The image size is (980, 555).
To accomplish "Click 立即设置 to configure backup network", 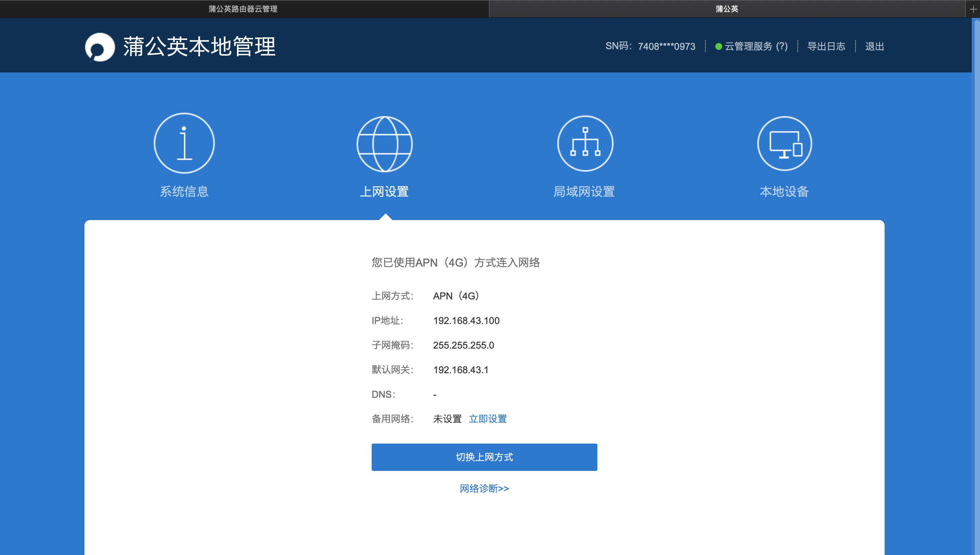I will (488, 419).
